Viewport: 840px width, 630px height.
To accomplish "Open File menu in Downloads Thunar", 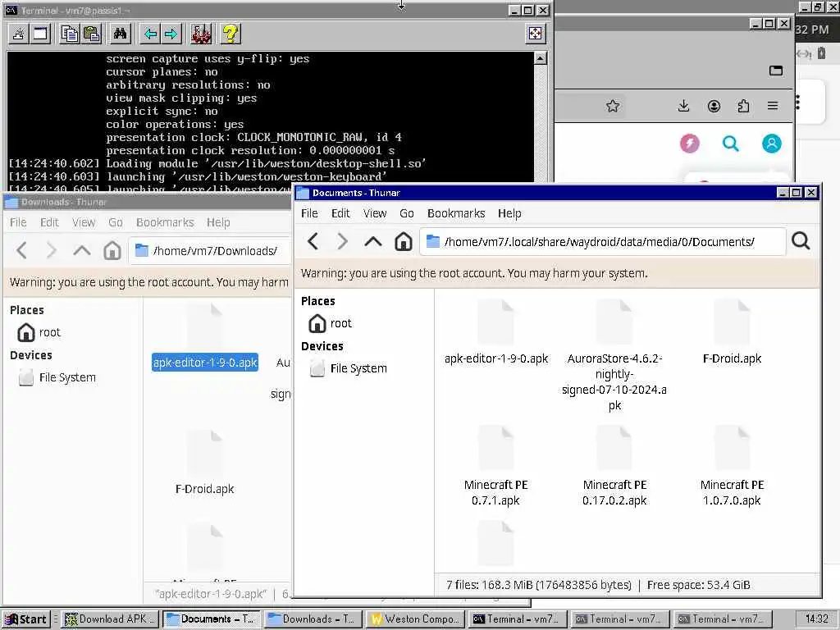I will [18, 222].
